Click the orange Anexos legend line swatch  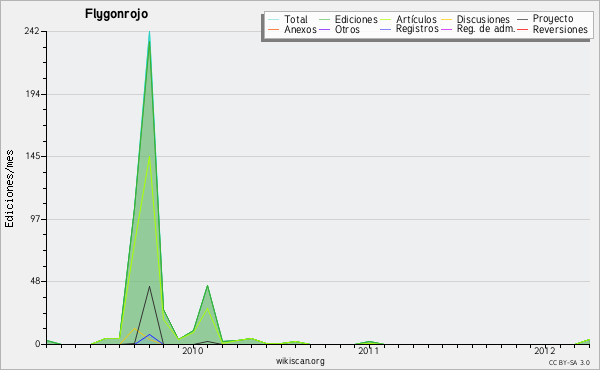(x=274, y=29)
